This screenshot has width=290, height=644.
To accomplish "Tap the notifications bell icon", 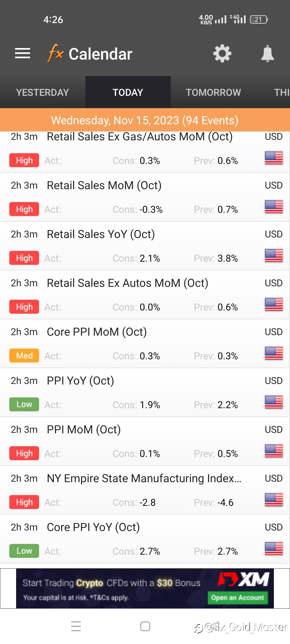I will pos(267,54).
